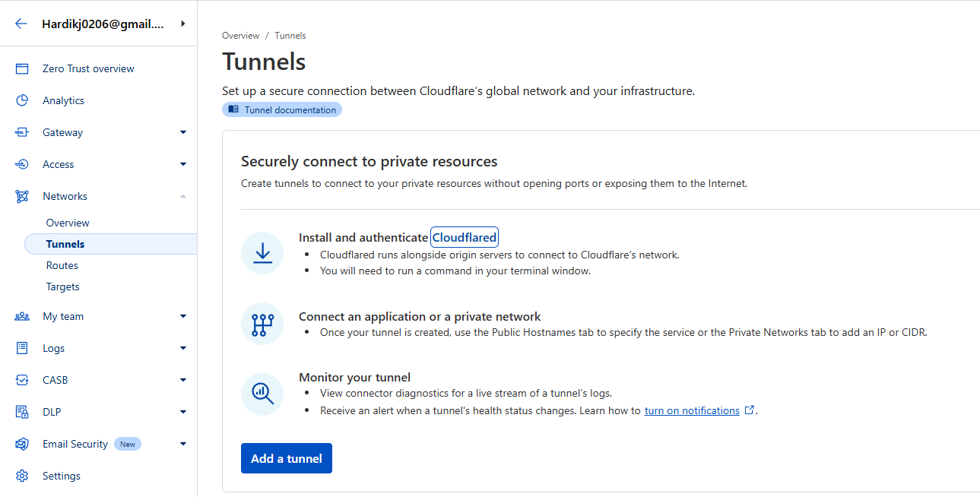The width and height of the screenshot is (980, 497).
Task: Expand the Access menu arrow
Action: [183, 164]
